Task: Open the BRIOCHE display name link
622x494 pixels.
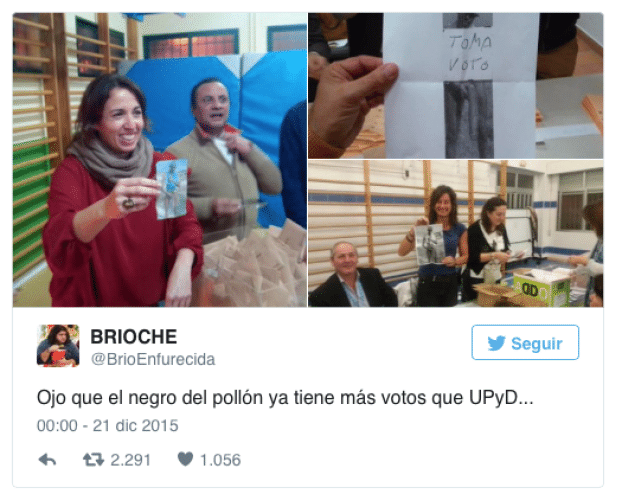Action: [134, 337]
